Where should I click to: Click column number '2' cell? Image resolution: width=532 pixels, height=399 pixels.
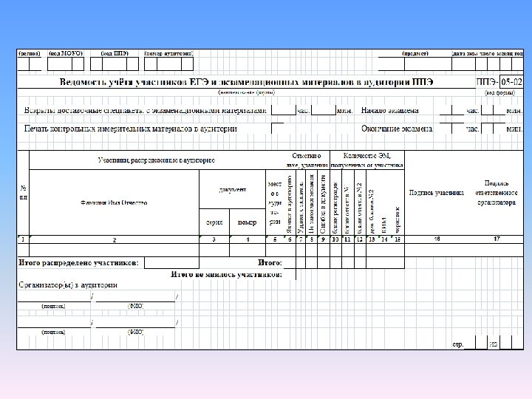tap(115, 239)
